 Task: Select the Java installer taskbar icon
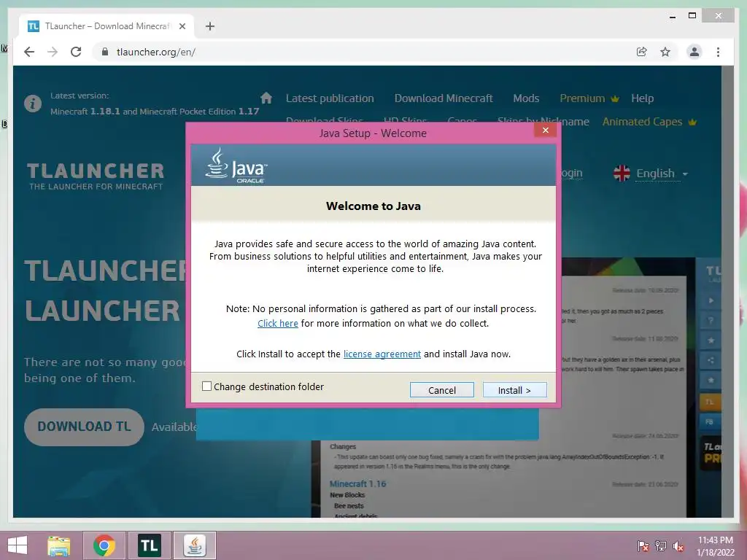coord(194,545)
